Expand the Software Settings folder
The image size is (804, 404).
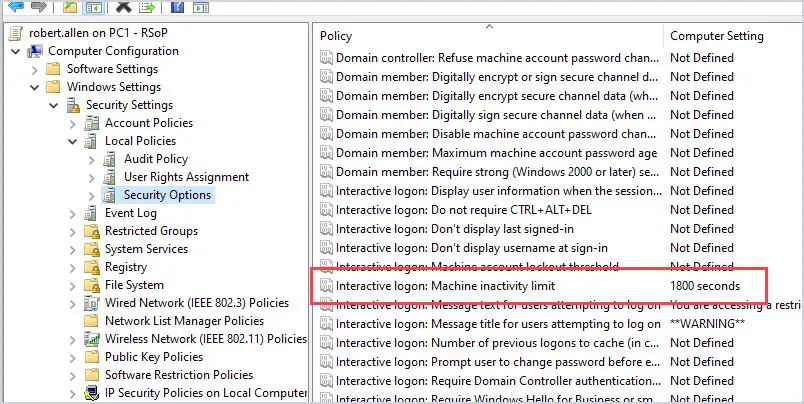click(x=35, y=69)
